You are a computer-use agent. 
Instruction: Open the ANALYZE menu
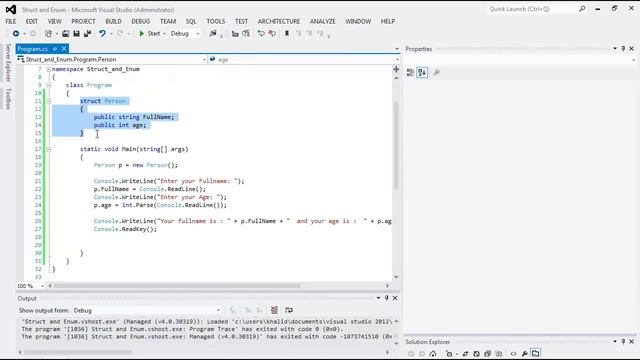tap(322, 21)
